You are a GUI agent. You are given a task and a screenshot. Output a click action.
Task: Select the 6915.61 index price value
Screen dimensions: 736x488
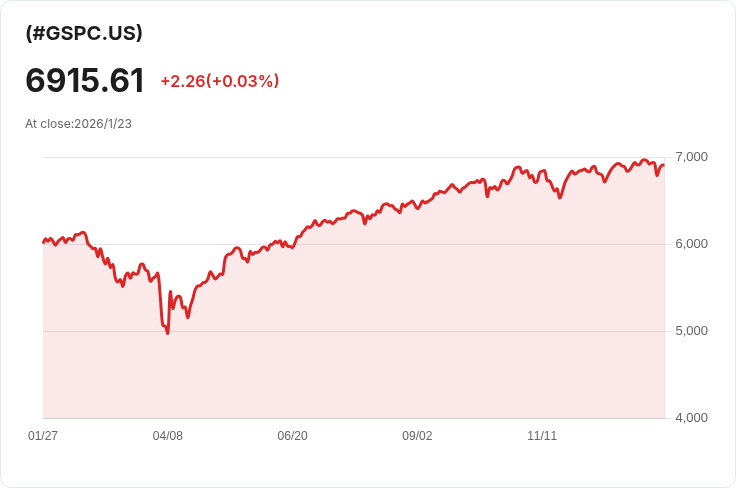point(84,81)
